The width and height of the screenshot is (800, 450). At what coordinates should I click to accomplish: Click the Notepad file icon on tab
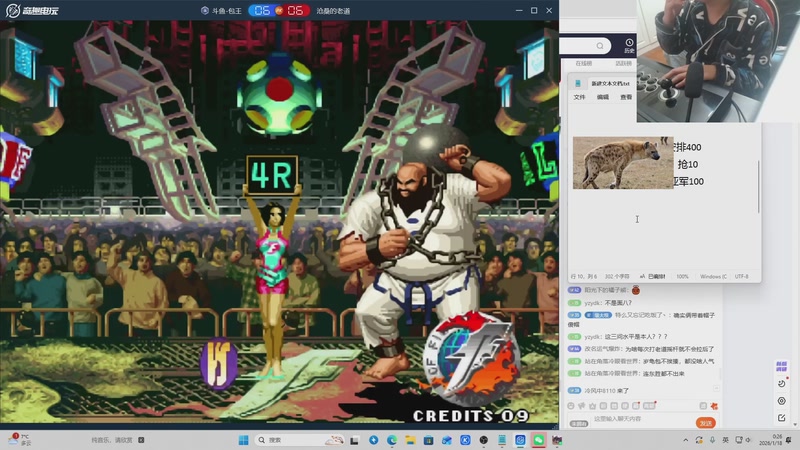578,83
